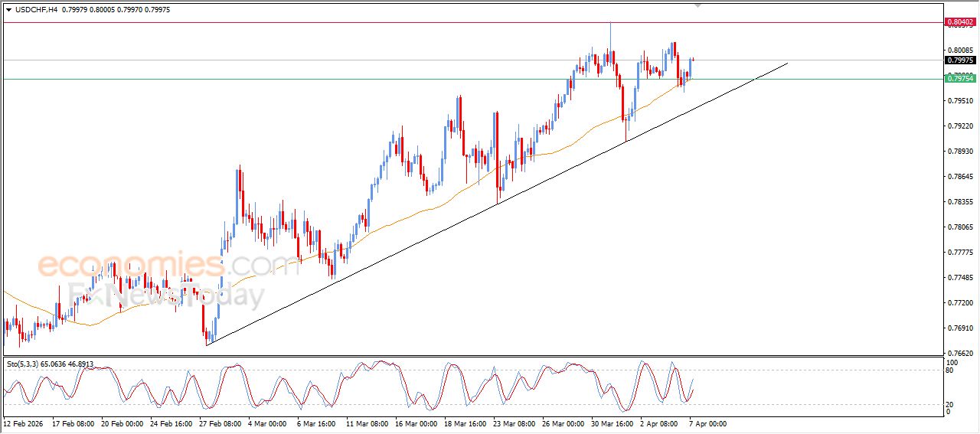The height and width of the screenshot is (434, 980).
Task: Click the 4 Mar 00:00 date label
Action: (267, 423)
